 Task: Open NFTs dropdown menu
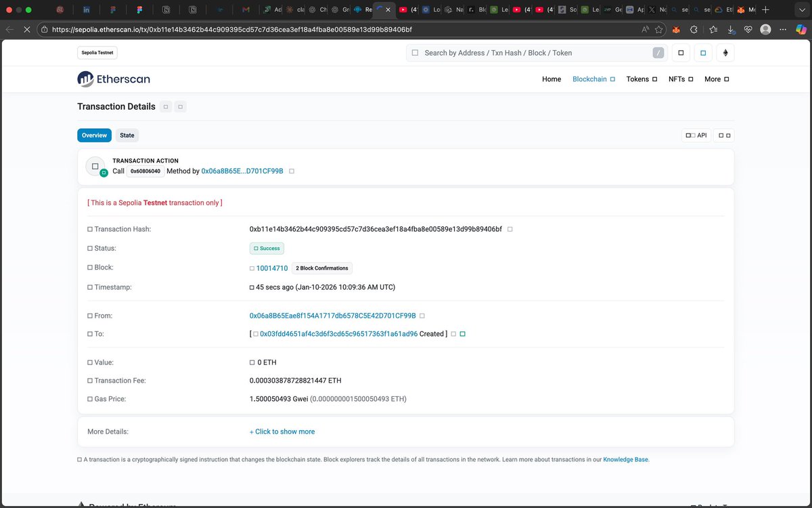681,79
